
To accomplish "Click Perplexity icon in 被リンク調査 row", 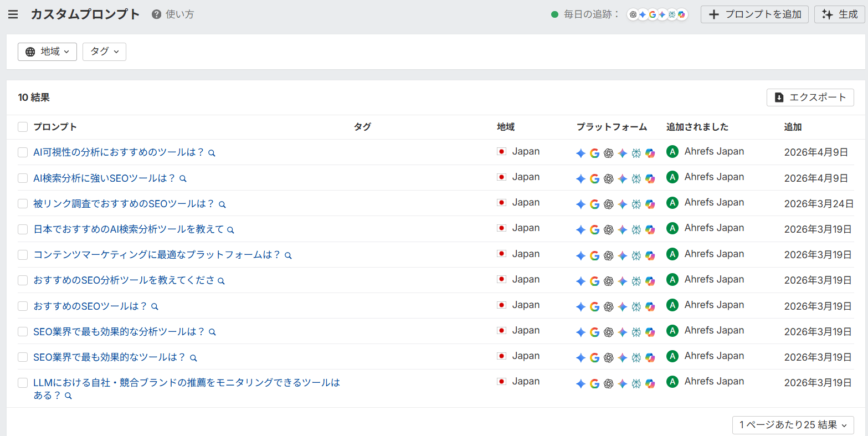I will point(636,204).
